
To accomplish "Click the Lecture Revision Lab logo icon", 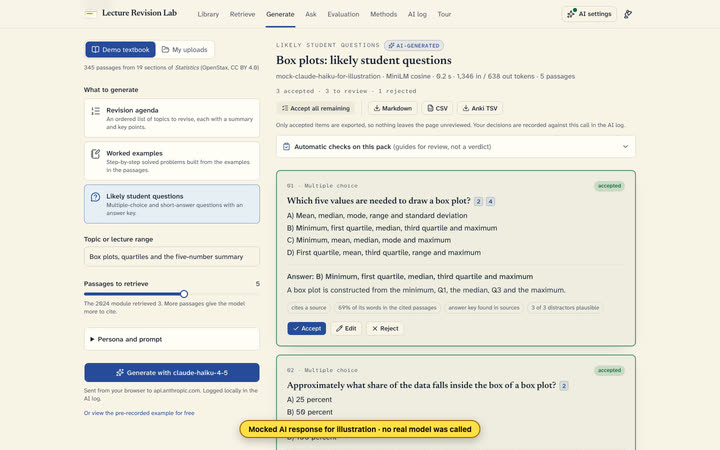I will coord(90,13).
